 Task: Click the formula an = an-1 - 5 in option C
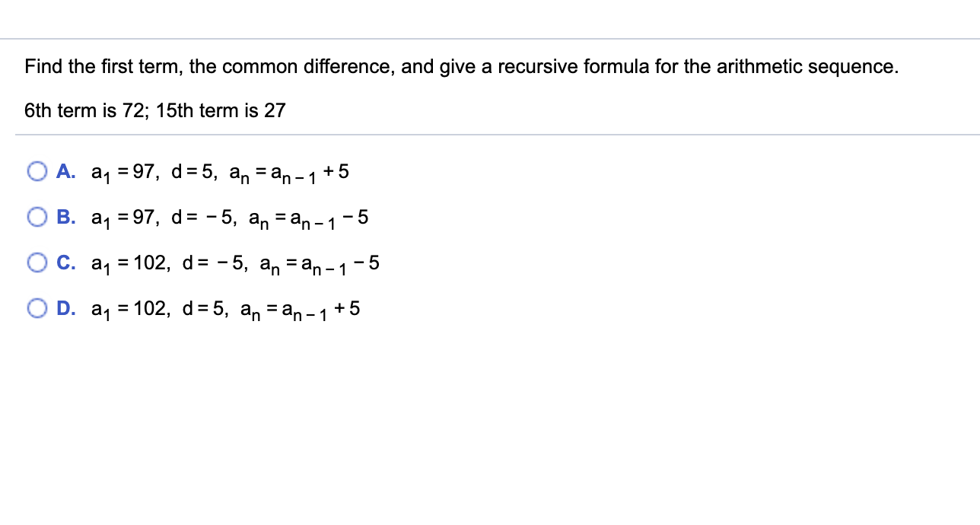pyautogui.click(x=320, y=262)
